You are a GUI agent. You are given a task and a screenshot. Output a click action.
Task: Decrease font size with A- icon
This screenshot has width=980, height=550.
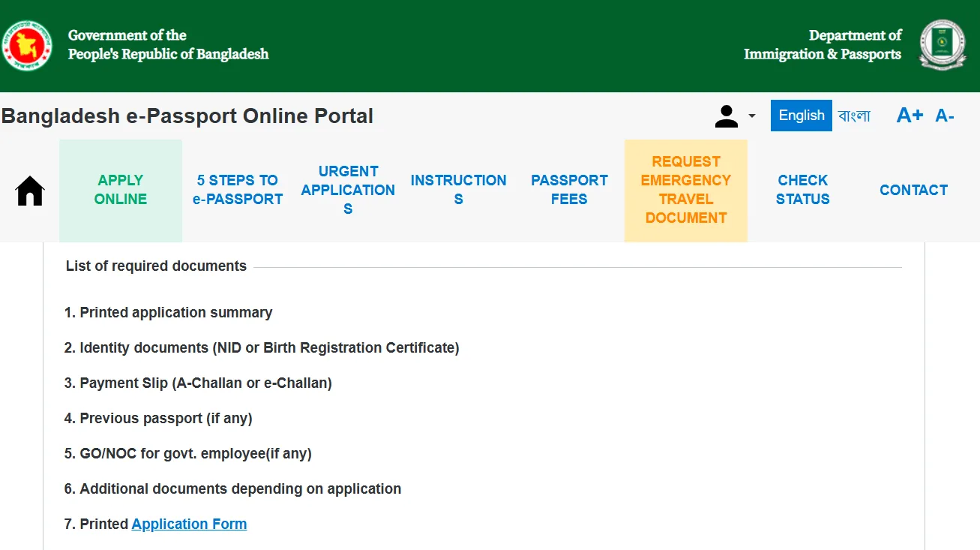(944, 116)
